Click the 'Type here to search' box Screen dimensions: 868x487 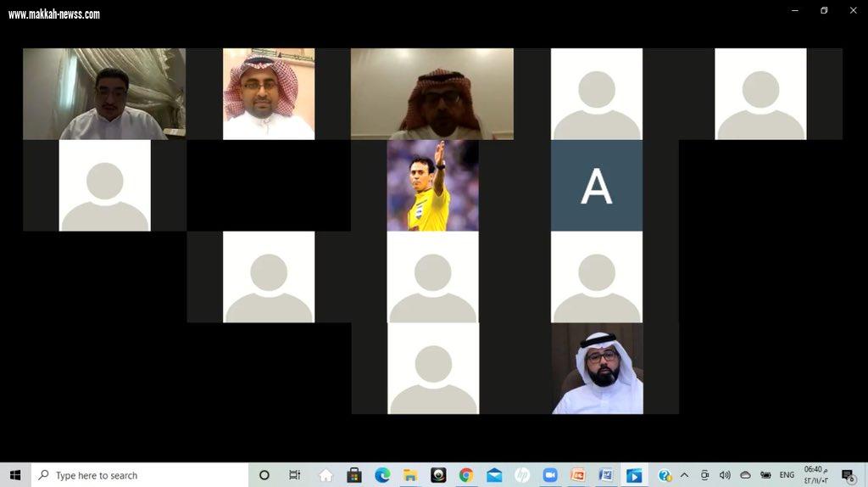click(140, 475)
